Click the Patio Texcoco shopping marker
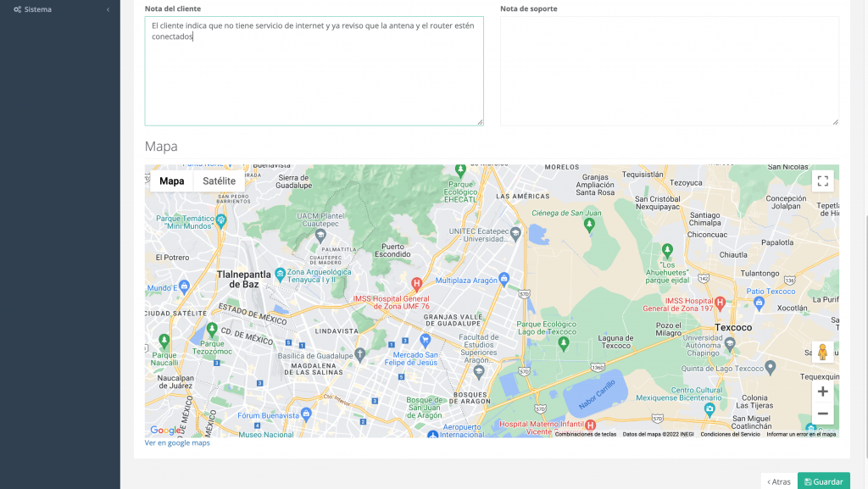This screenshot has height=489, width=868. [759, 302]
